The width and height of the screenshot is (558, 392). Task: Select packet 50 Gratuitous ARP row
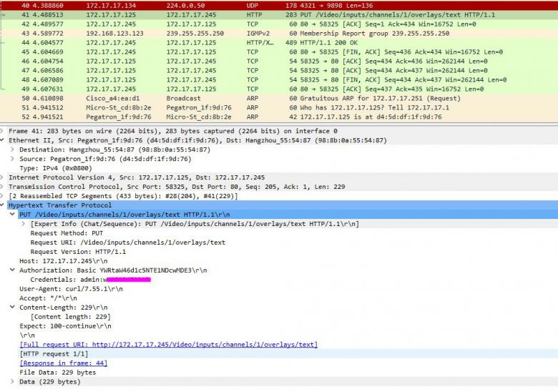pyautogui.click(x=279, y=98)
